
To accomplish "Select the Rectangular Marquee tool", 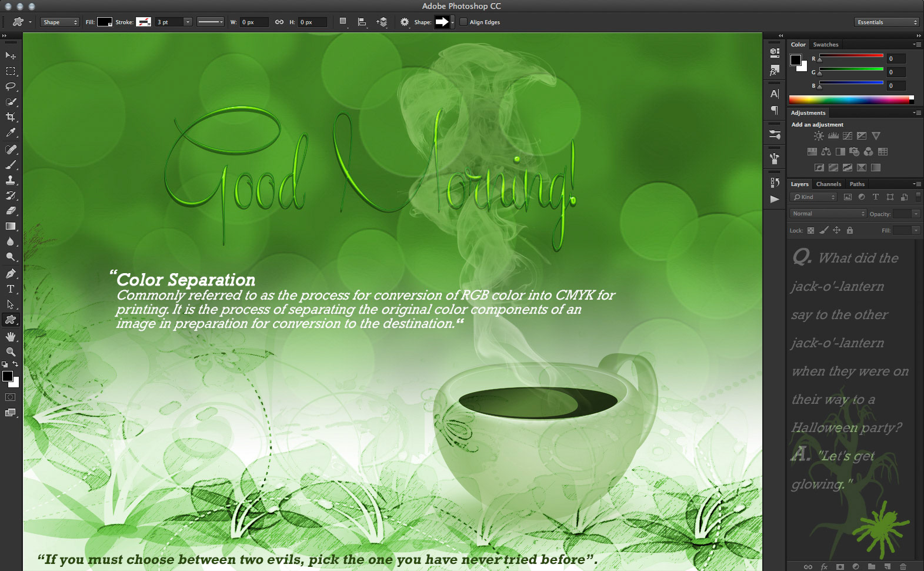I will [x=11, y=71].
